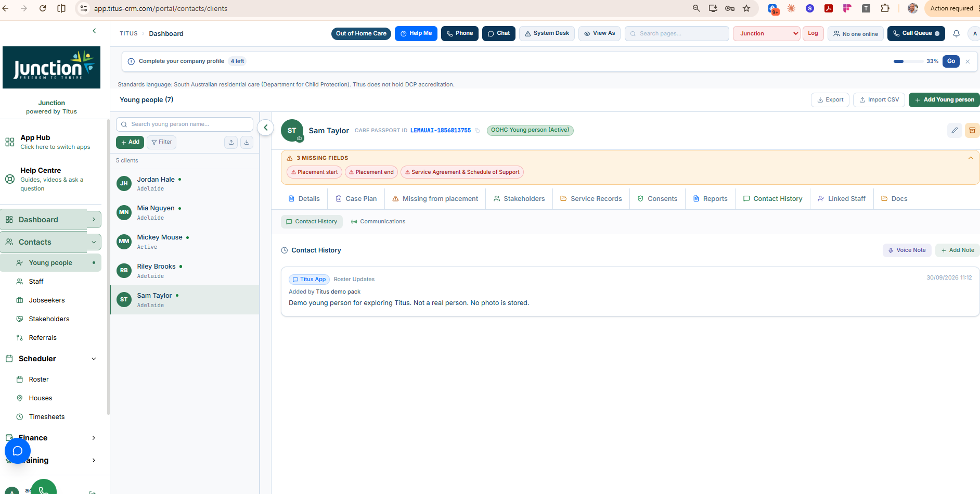Image resolution: width=980 pixels, height=494 pixels.
Task: Collapse the 3 Missing Fields panel
Action: pos(971,158)
